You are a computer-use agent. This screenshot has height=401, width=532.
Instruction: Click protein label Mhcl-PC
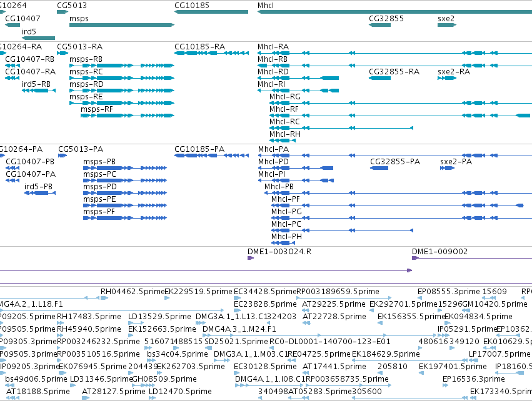(x=286, y=224)
